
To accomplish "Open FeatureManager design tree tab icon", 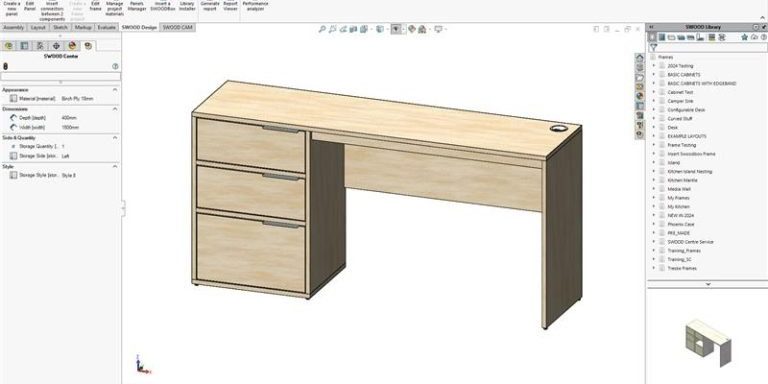I will pyautogui.click(x=8, y=46).
